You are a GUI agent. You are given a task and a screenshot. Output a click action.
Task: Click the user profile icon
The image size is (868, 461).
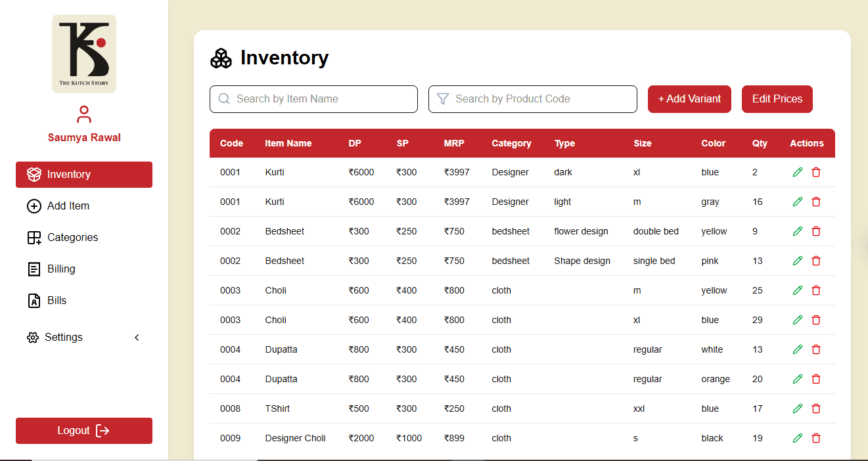click(84, 114)
